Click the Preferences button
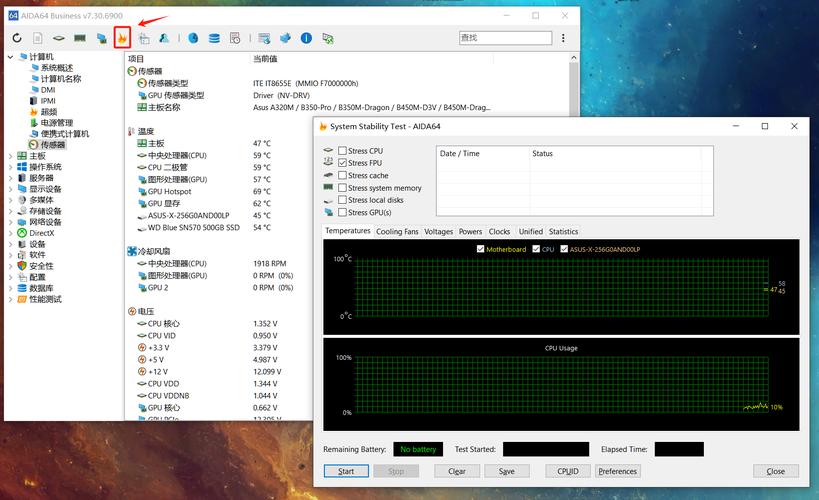The image size is (819, 500). pos(617,471)
